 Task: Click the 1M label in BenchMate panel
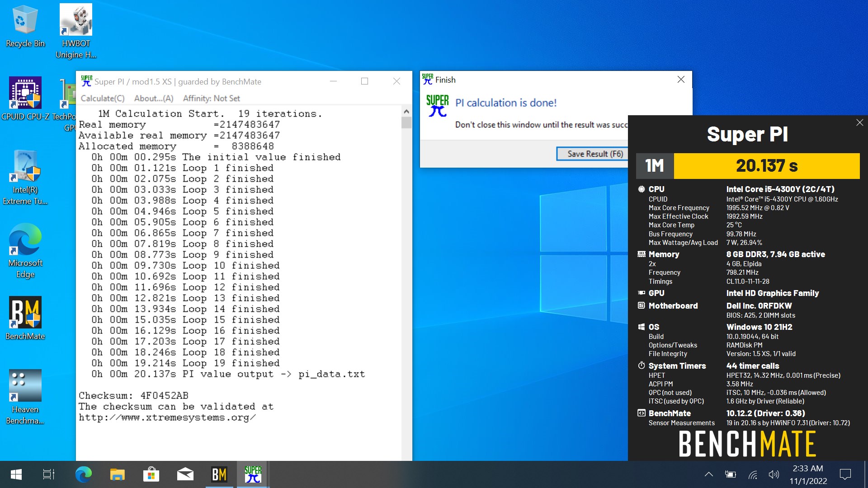[655, 166]
